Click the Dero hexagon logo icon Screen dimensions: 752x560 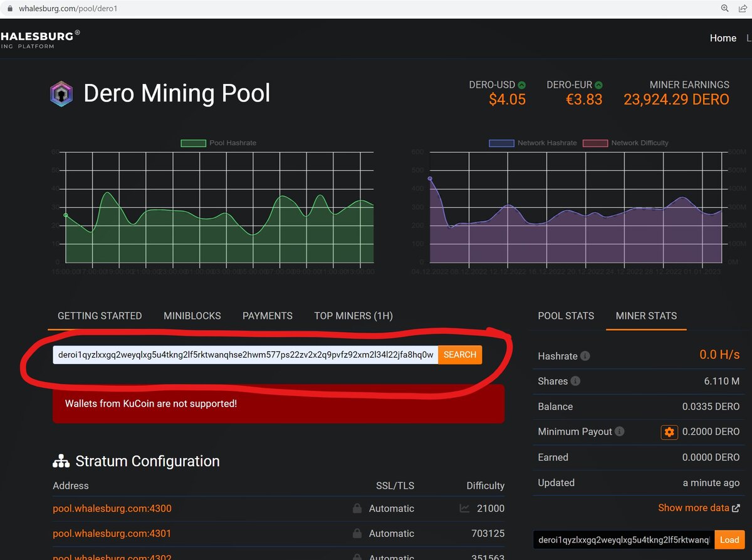tap(61, 94)
